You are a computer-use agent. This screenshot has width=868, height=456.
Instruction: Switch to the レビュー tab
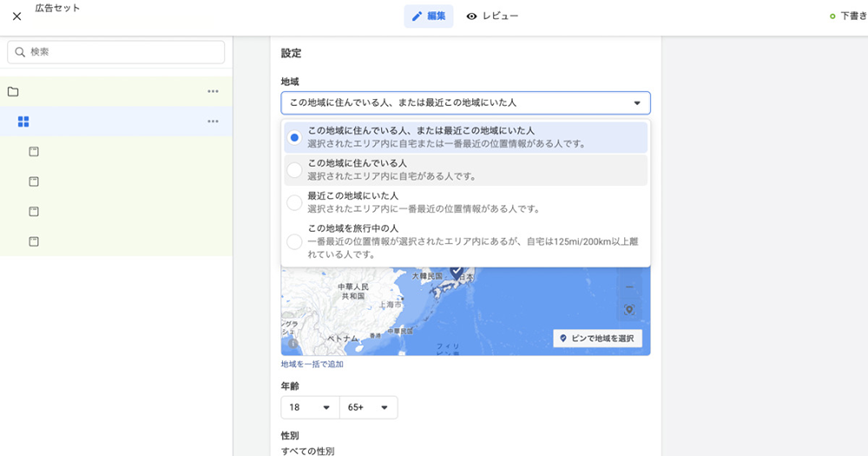point(492,16)
